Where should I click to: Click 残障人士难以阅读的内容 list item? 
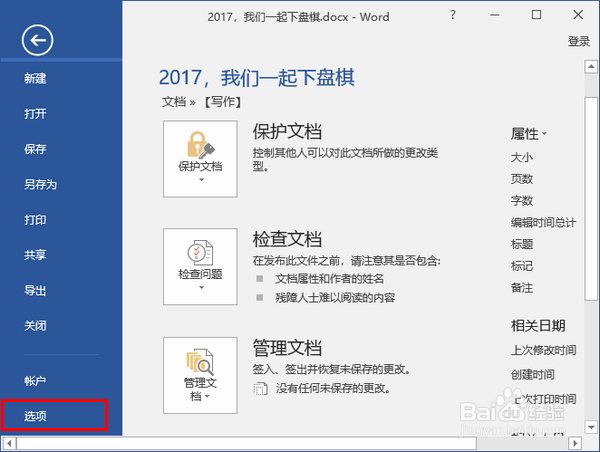pyautogui.click(x=335, y=298)
